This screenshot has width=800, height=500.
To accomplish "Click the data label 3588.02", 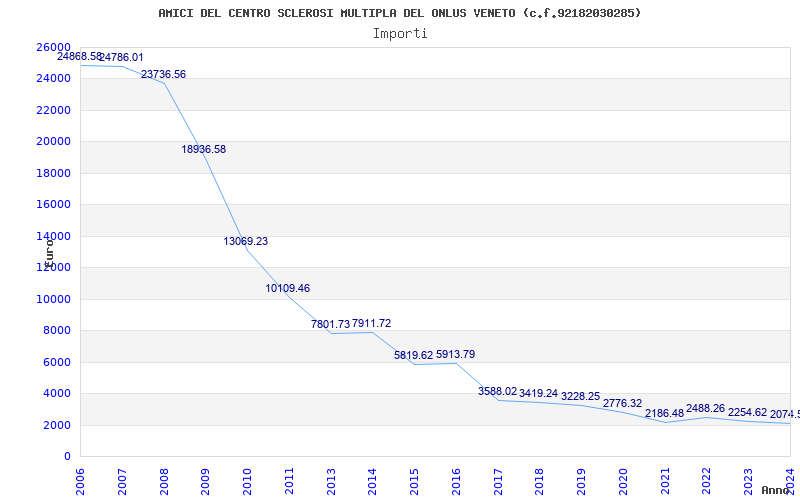I will pos(497,391).
